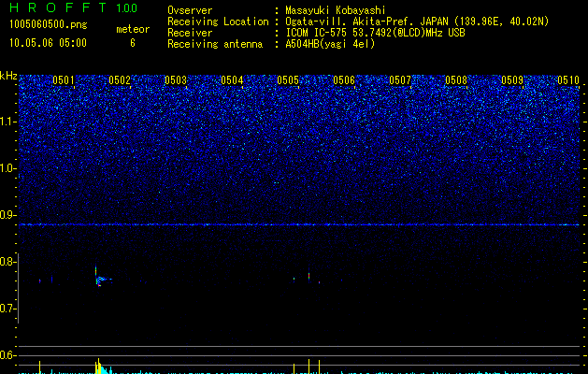The height and width of the screenshot is (374, 588).
Task: Click the horizontal carrier line near 0.88 kHz
Action: point(299,224)
